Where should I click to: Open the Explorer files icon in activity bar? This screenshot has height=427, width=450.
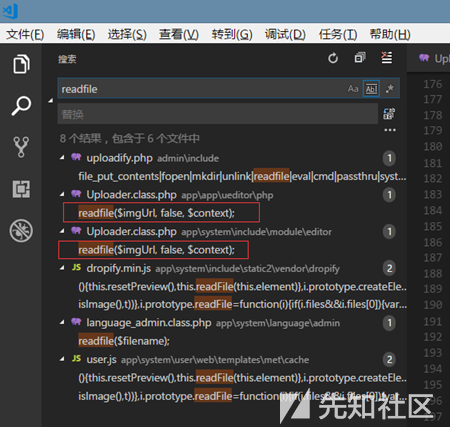coord(21,64)
